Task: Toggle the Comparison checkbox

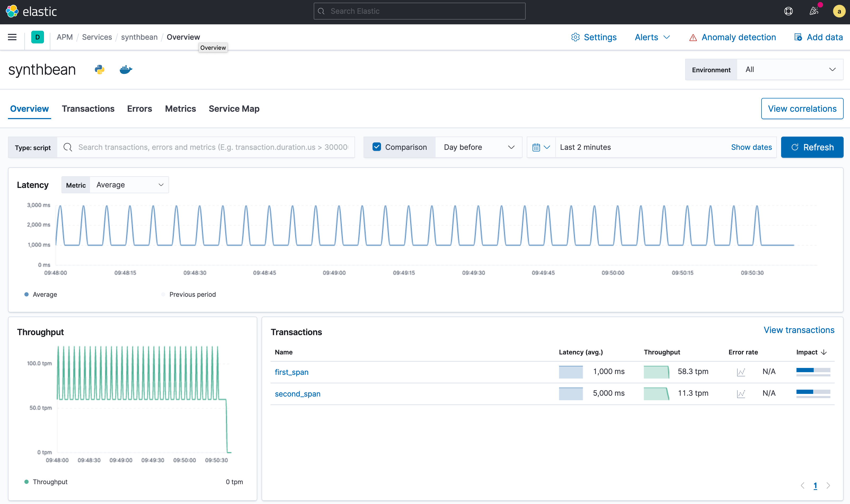Action: 376,147
